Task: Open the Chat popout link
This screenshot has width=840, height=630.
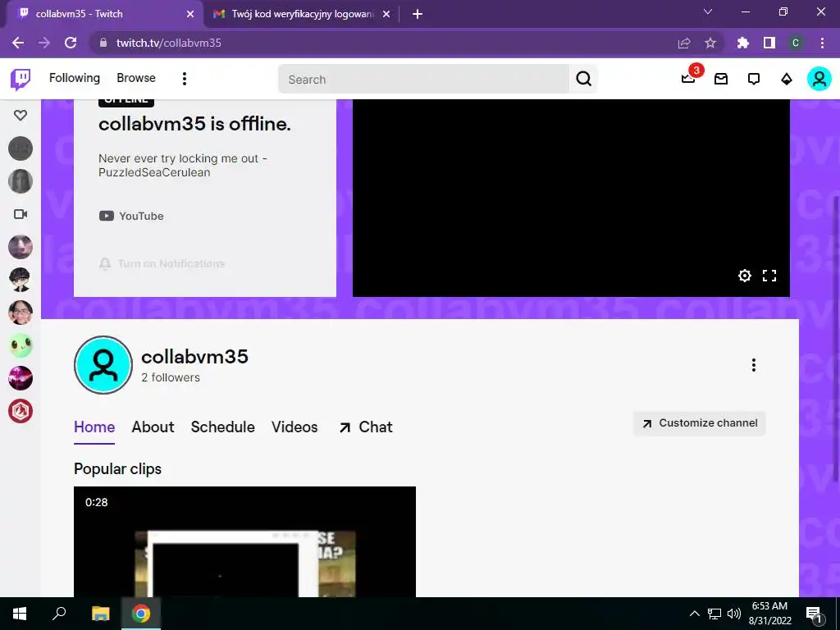Action: point(366,427)
